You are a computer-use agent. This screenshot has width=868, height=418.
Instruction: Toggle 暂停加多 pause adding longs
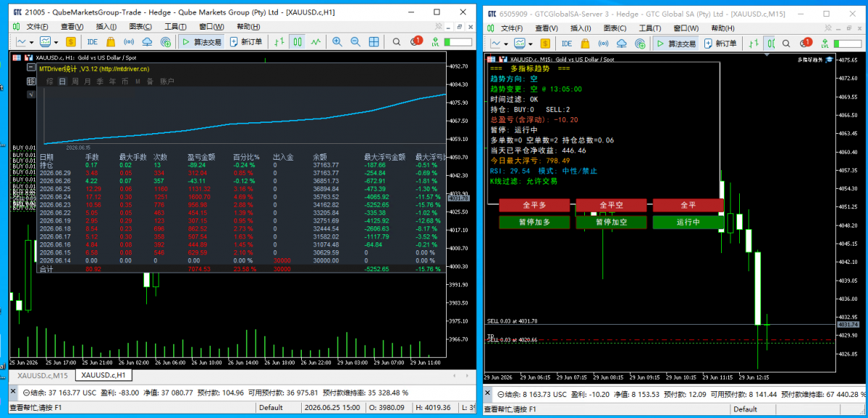coord(534,222)
